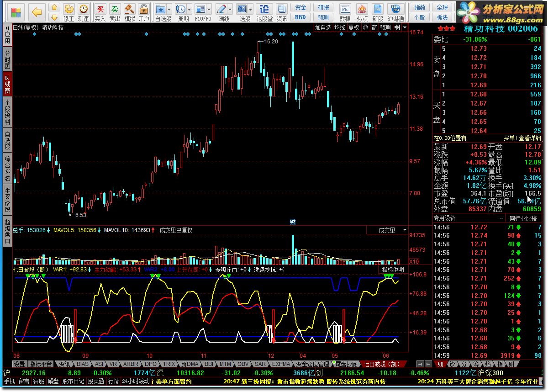Click the colorful main menu icon
The height and width of the screenshot is (392, 548).
[x=16, y=12]
